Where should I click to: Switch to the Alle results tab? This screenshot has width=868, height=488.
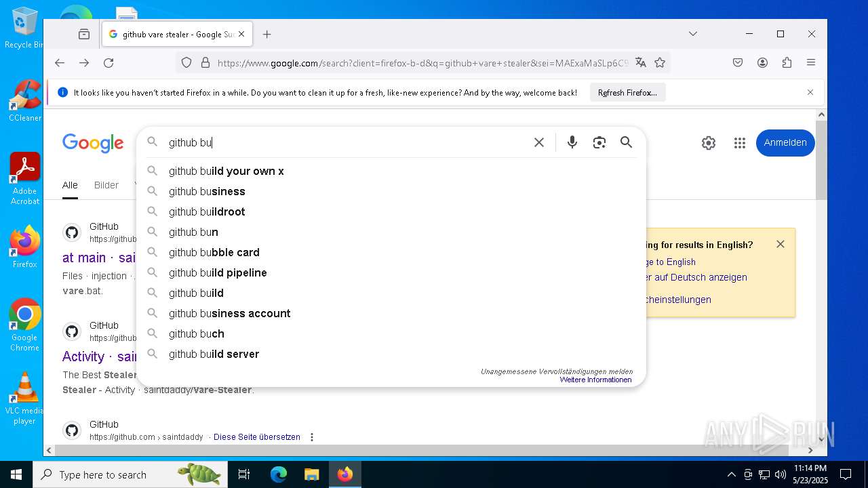coord(70,185)
